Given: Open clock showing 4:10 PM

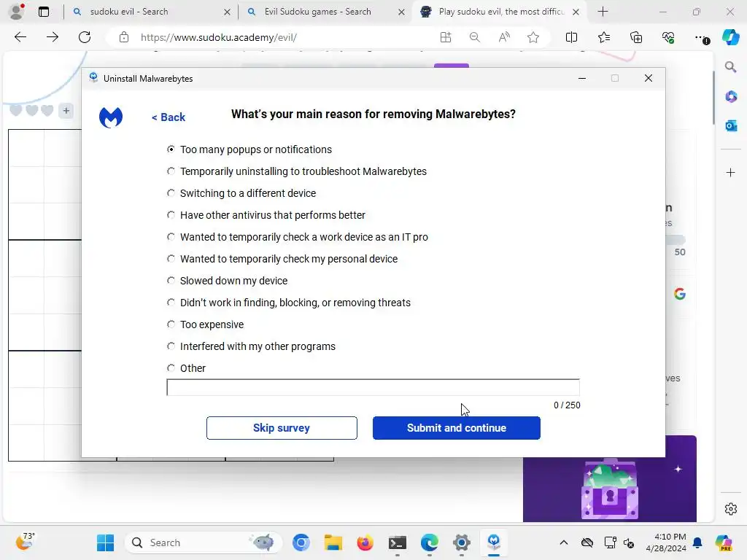Looking at the screenshot, I should pyautogui.click(x=667, y=542).
